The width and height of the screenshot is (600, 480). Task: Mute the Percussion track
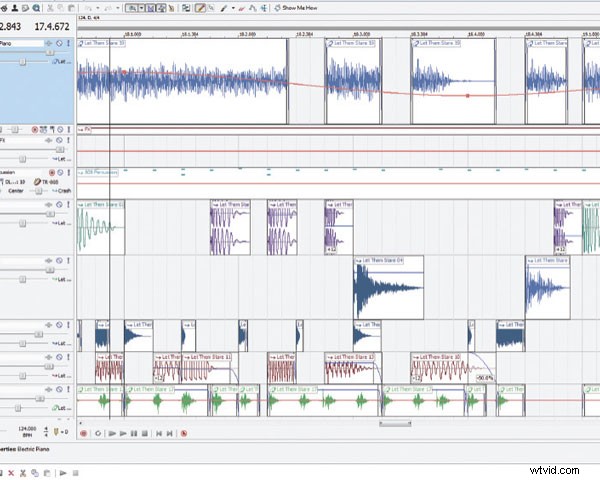coord(60,173)
